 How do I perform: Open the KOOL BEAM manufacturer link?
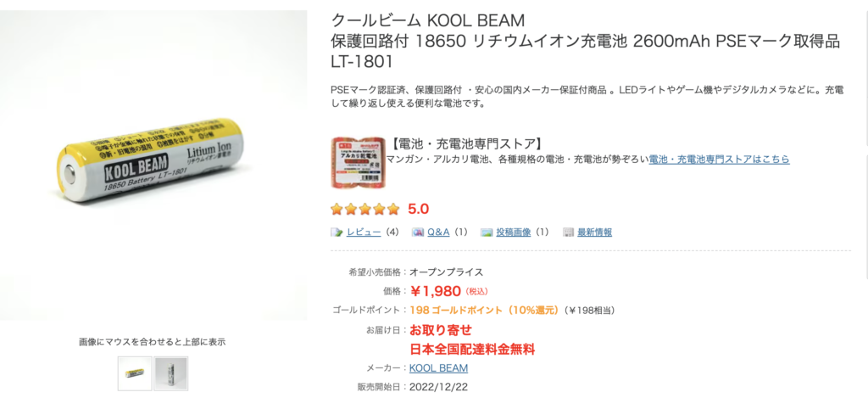click(438, 368)
